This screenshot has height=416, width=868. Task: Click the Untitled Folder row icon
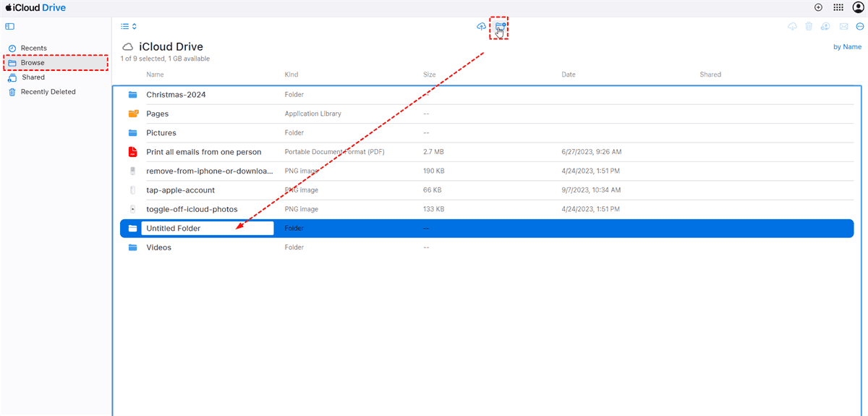click(x=132, y=228)
